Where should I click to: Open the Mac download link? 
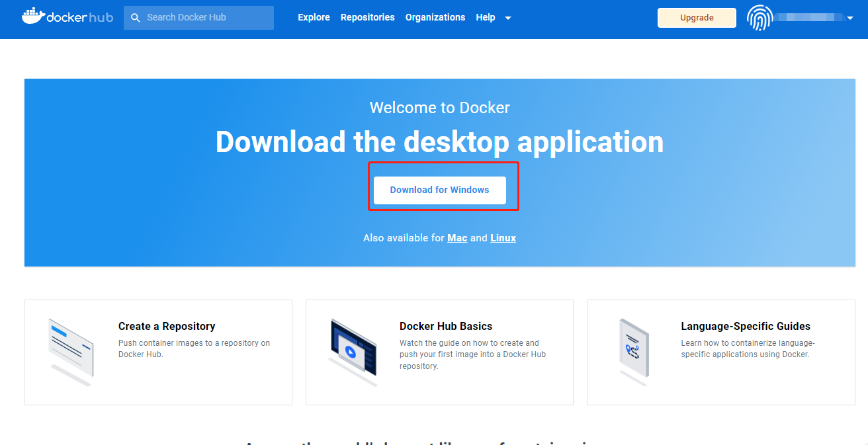point(456,238)
